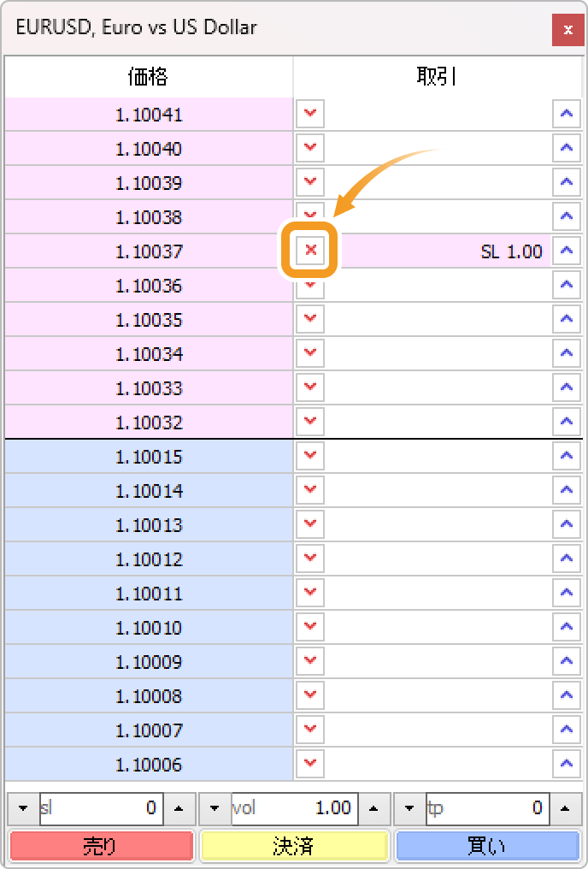Click red down arrow in 1.10010 row

[310, 627]
